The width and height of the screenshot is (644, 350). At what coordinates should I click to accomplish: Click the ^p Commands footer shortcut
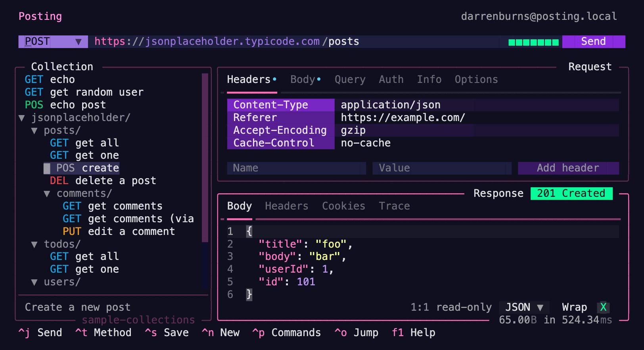[286, 333]
